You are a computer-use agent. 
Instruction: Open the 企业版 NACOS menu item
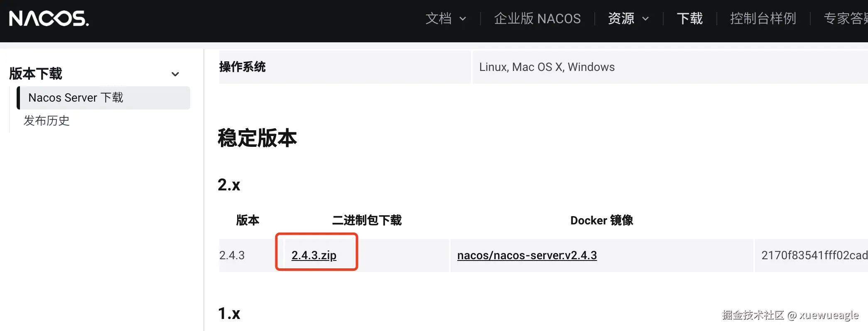[537, 19]
